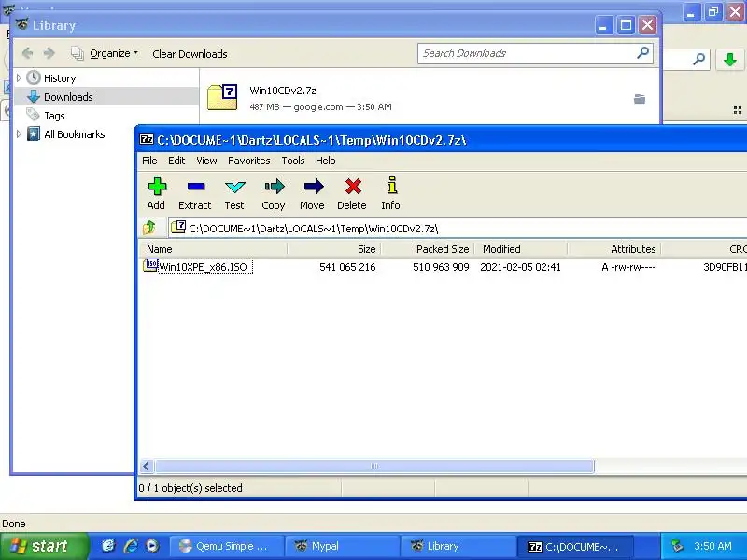
Task: Sort by the Attributes column header
Action: pyautogui.click(x=613, y=249)
